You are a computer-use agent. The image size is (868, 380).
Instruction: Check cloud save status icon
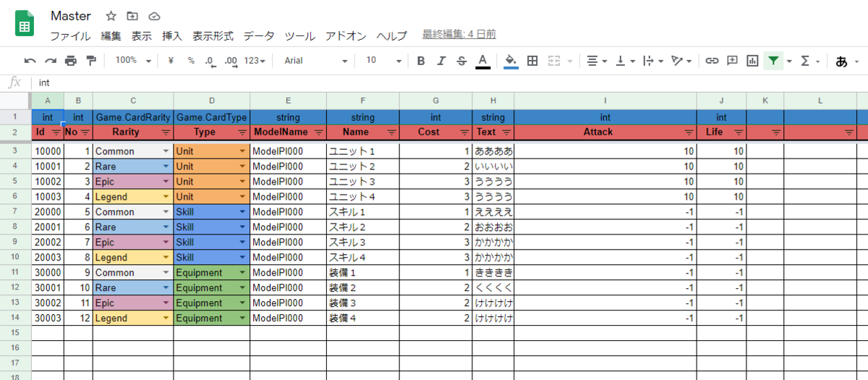point(153,16)
